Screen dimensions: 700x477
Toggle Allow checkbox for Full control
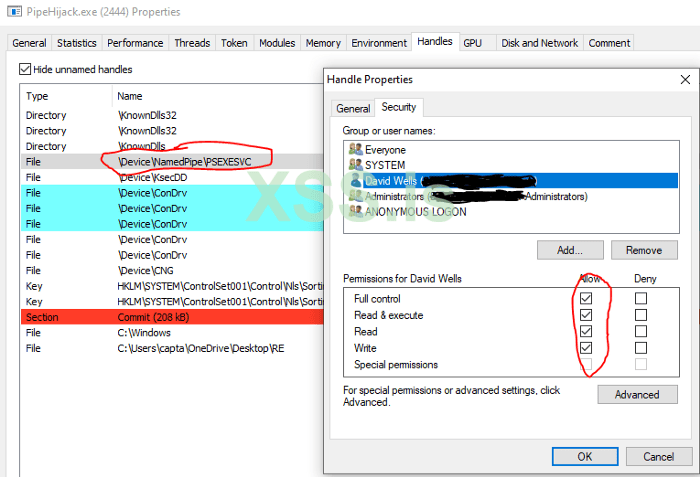click(x=586, y=298)
